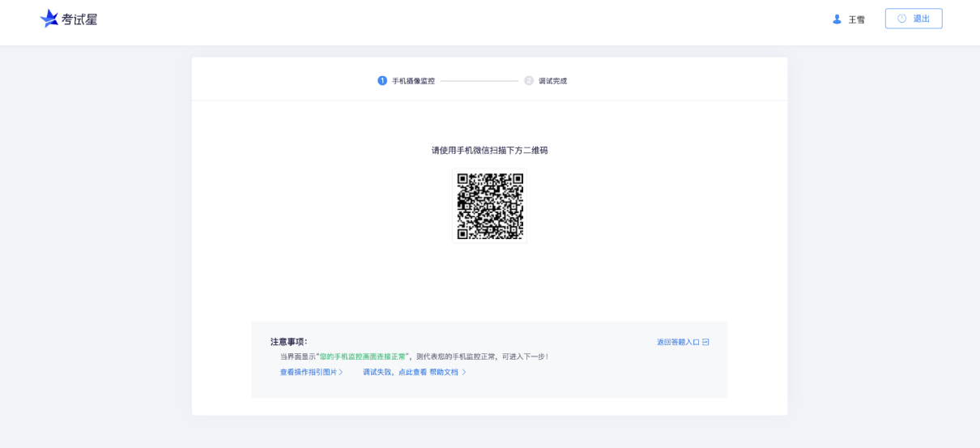Click the 考试星 brand name text

[79, 19]
